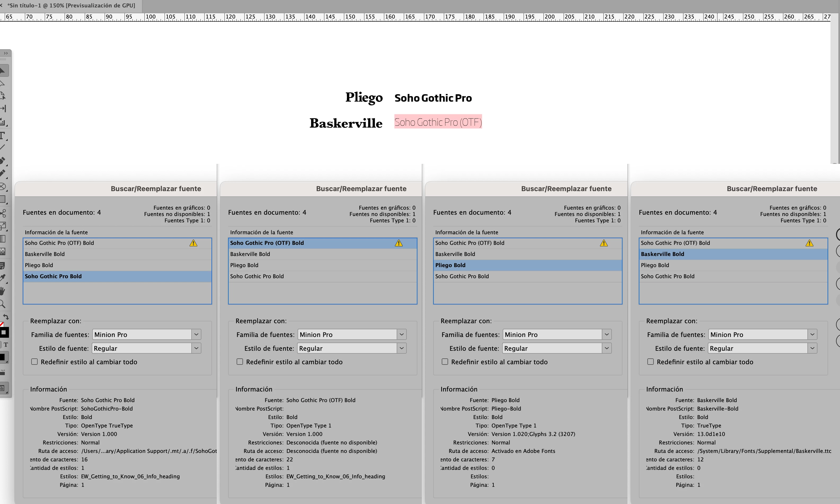Select the Zoom magnifier tool

tap(3, 304)
